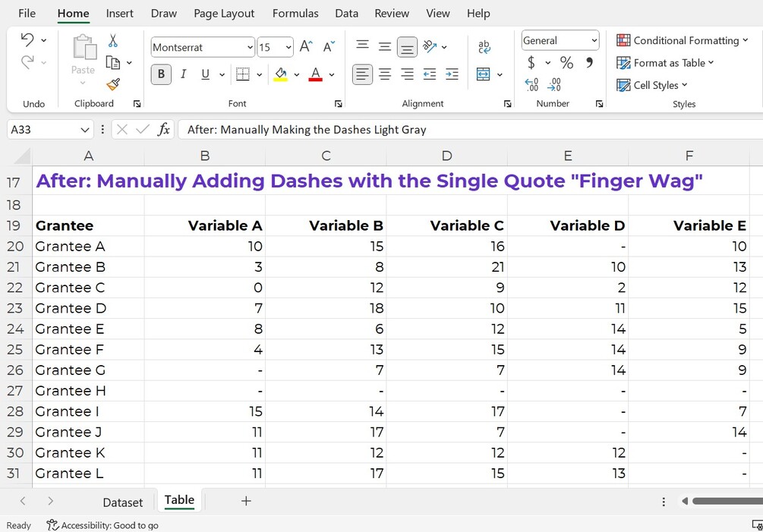The image size is (763, 532).
Task: Toggle Italic formatting
Action: pyautogui.click(x=184, y=74)
